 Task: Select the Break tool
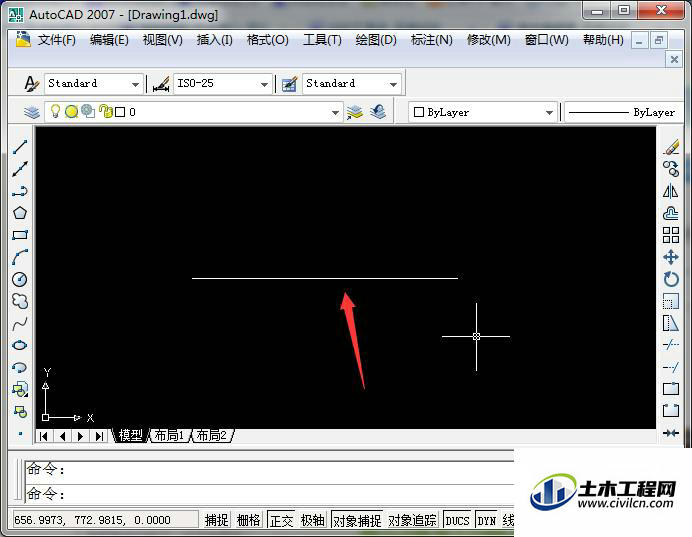point(671,411)
